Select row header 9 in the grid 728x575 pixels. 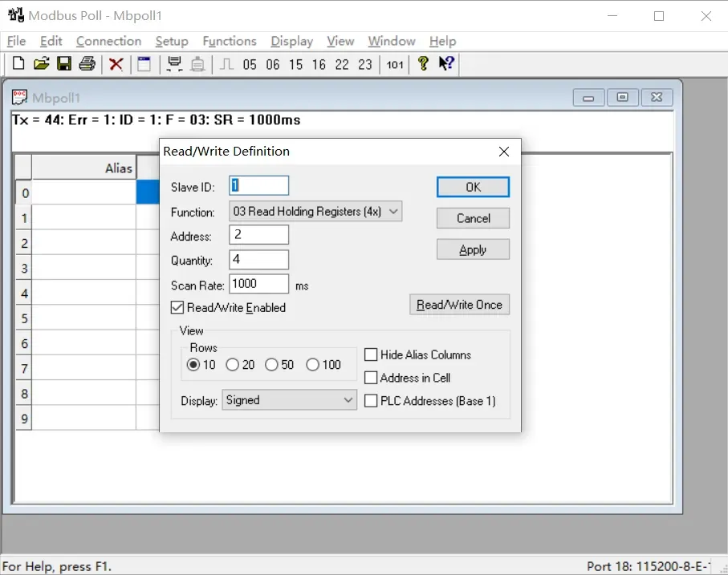(24, 419)
